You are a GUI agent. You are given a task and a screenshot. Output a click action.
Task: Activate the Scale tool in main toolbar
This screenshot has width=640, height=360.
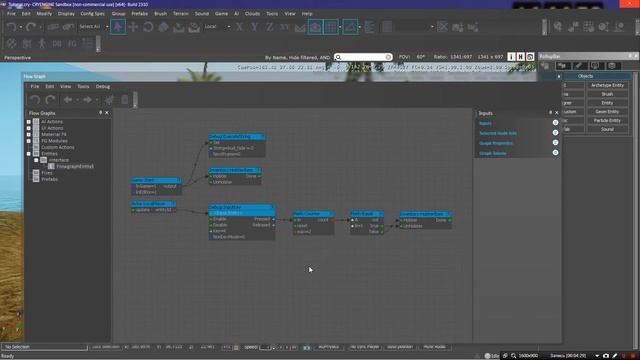(163, 27)
